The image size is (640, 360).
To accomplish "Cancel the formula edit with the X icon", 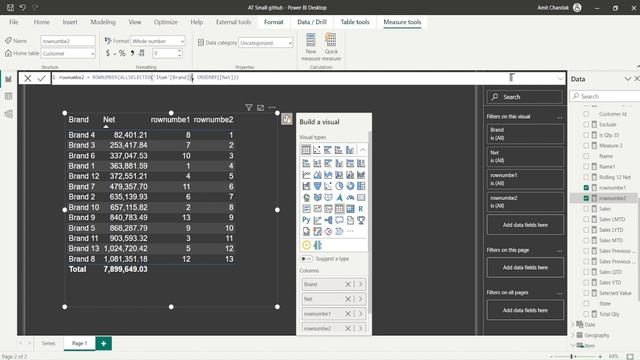I will pos(28,78).
